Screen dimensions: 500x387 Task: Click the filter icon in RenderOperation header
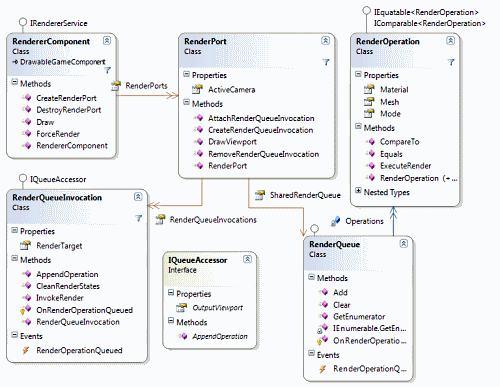pos(451,62)
